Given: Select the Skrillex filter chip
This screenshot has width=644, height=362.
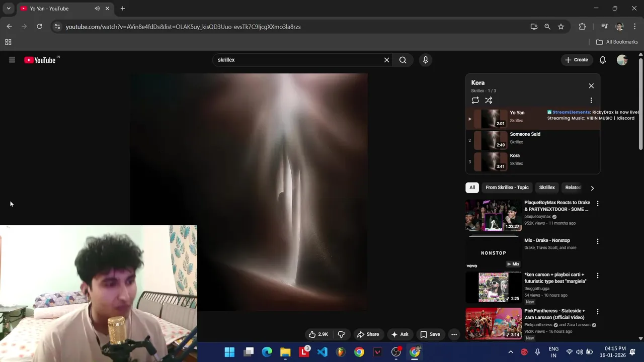Looking at the screenshot, I should pos(547,188).
